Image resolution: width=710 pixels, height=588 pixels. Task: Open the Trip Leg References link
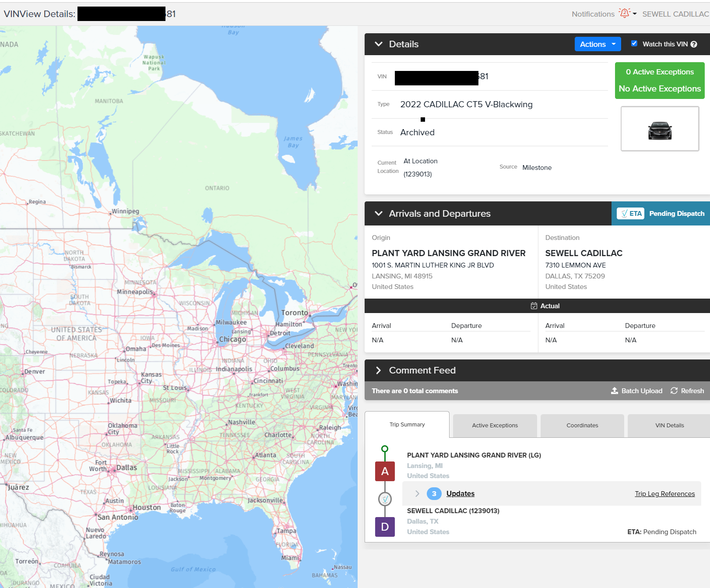point(664,494)
